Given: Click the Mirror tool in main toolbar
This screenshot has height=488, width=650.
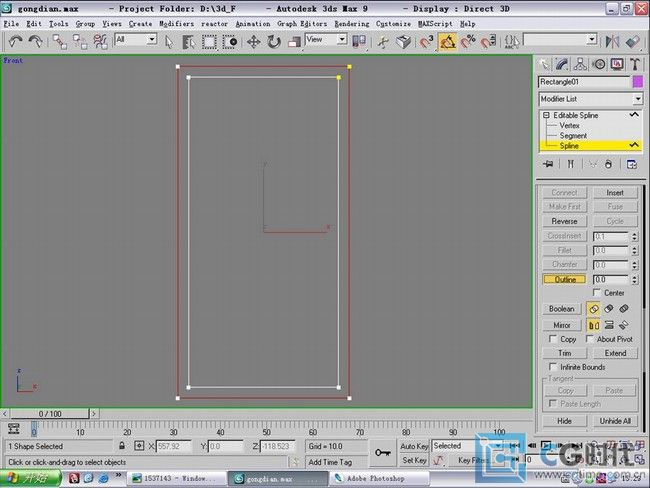Looking at the screenshot, I should (x=612, y=42).
